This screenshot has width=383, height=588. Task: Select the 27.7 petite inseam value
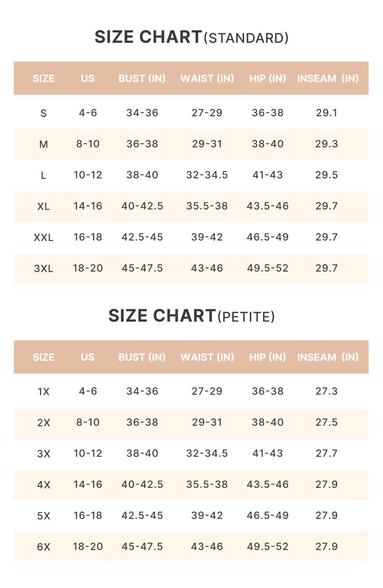(327, 453)
